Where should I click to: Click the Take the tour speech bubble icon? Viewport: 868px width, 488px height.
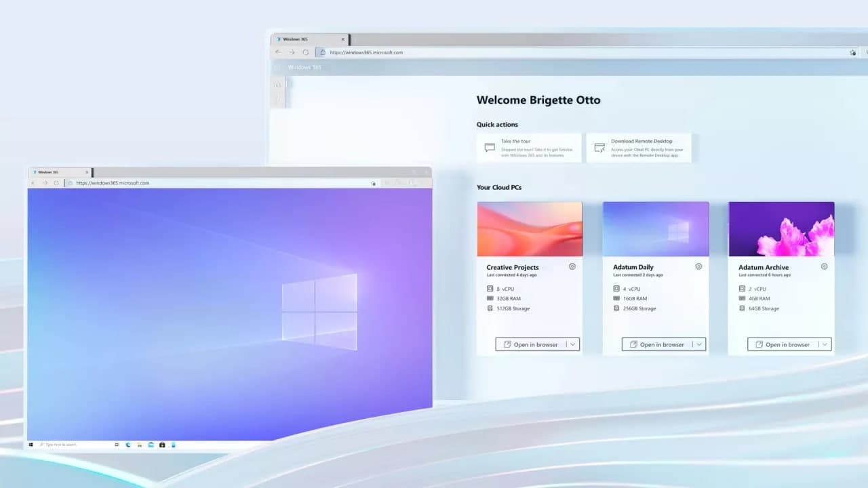coord(489,147)
